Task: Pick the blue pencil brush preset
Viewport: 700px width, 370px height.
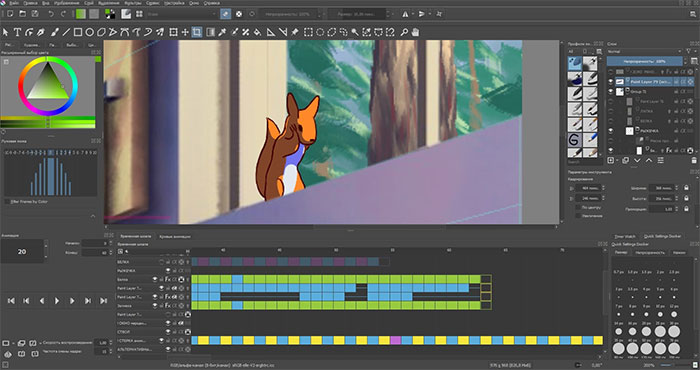Action: point(590,140)
